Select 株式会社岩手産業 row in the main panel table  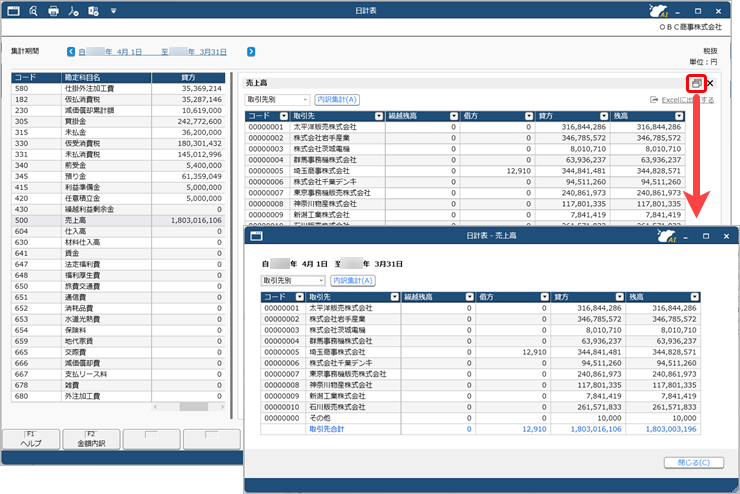pyautogui.click(x=464, y=138)
